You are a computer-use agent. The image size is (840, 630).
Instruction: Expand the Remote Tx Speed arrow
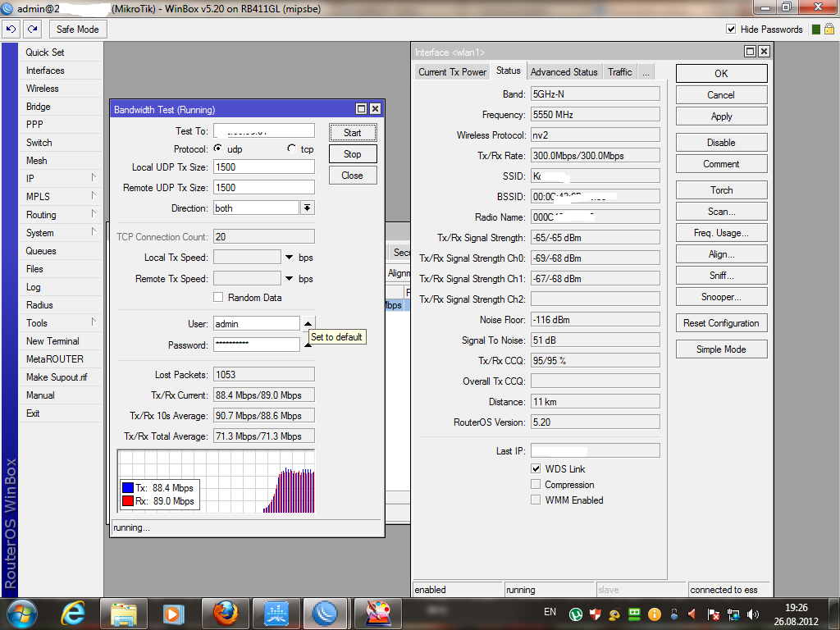click(290, 279)
